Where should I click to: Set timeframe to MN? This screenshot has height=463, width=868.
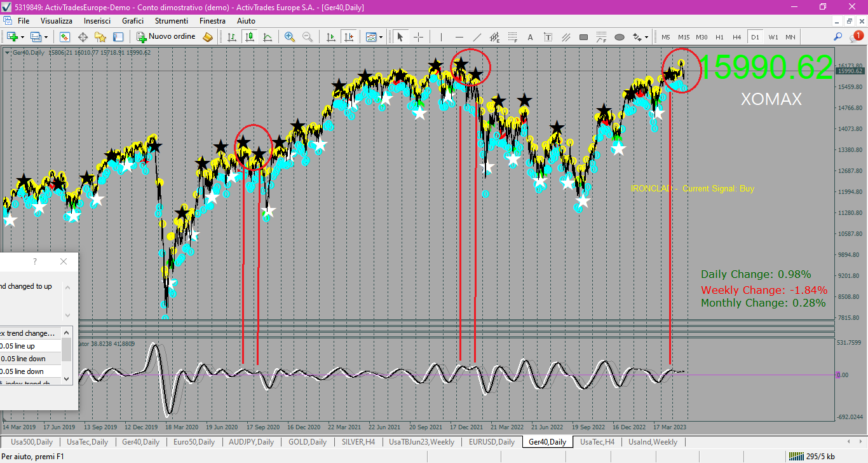pyautogui.click(x=790, y=37)
